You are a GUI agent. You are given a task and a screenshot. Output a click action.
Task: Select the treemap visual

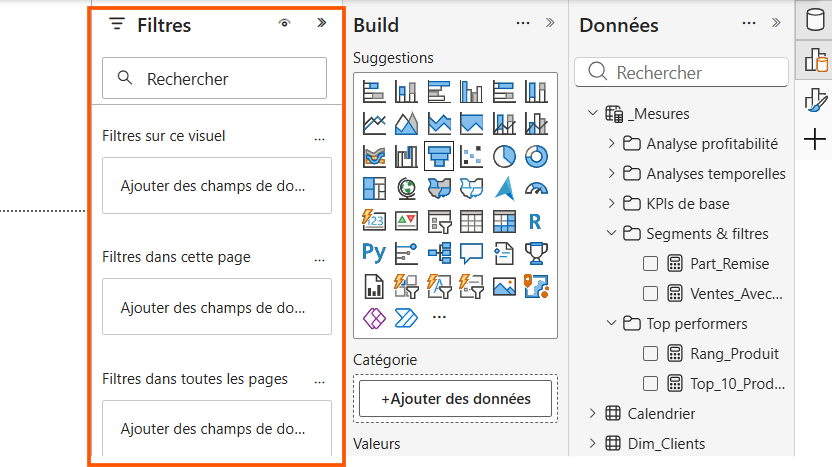pyautogui.click(x=374, y=188)
